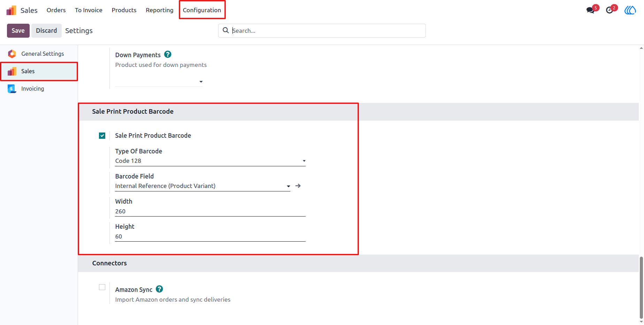Enable the Amazon Sync checkbox
Image resolution: width=644 pixels, height=325 pixels.
(x=102, y=287)
